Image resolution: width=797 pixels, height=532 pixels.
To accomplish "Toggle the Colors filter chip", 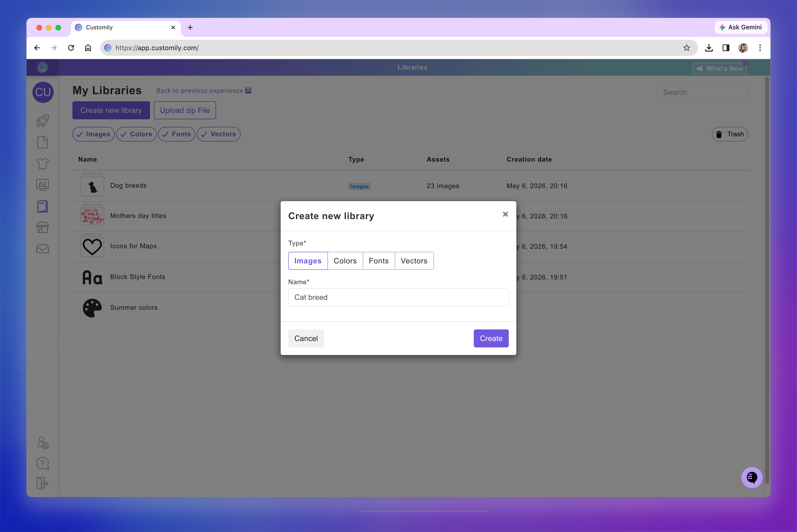I will point(136,134).
